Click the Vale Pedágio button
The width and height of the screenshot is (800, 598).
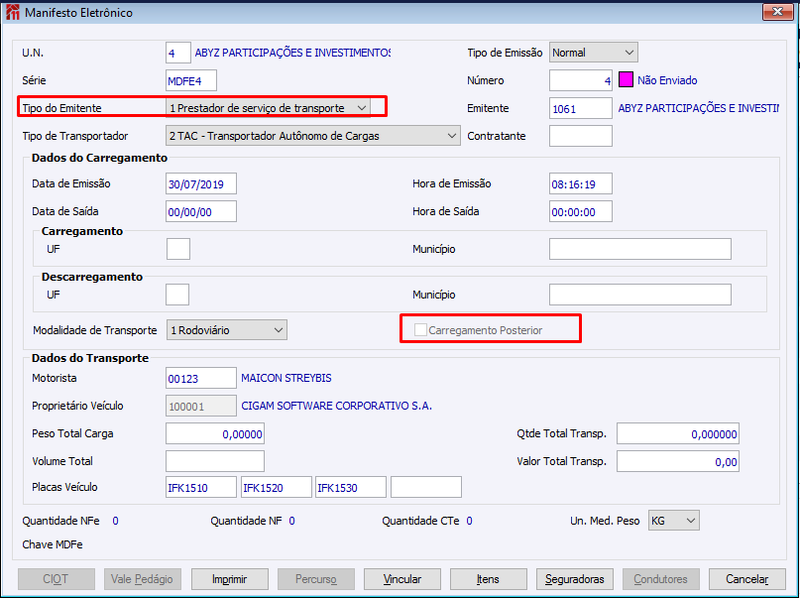[x=142, y=579]
